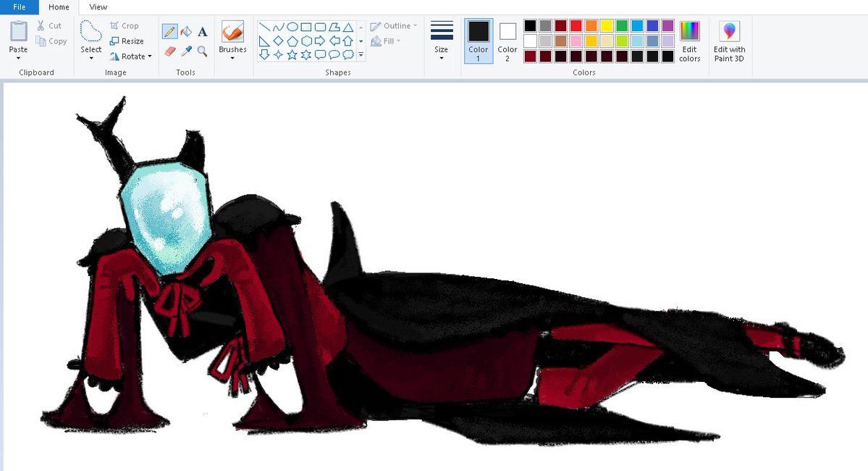
Task: Choose the Six-point star shape
Action: click(306, 54)
